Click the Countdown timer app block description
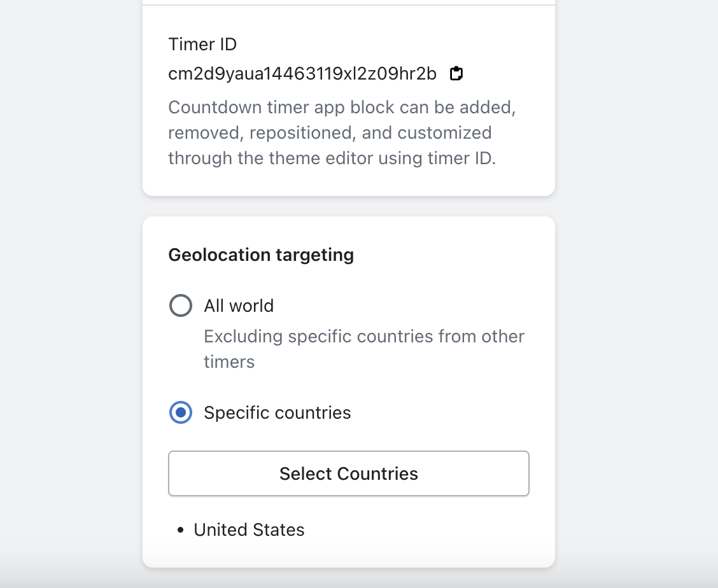The image size is (718, 588). click(342, 132)
